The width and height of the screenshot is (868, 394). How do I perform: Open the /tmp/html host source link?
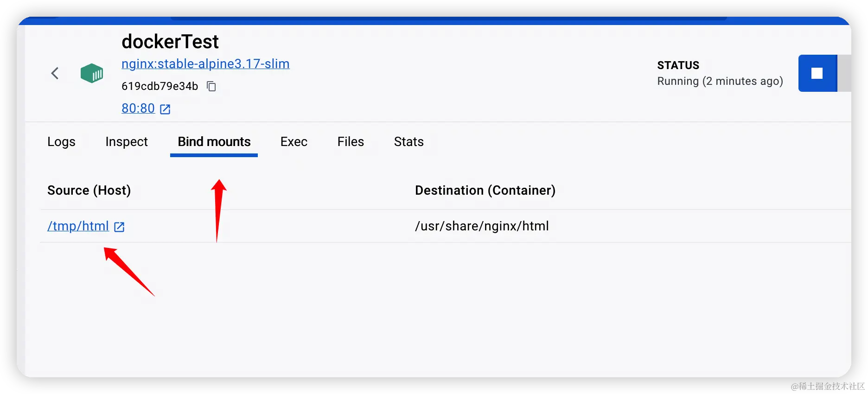78,226
